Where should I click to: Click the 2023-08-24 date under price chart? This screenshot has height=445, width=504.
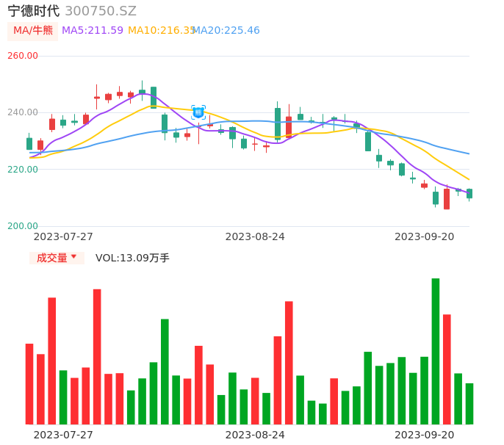click(x=255, y=236)
